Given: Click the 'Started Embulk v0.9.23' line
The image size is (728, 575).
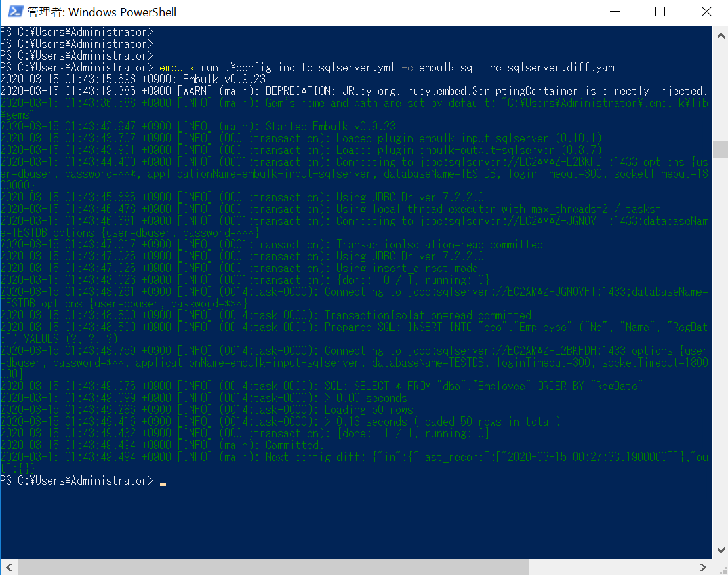Looking at the screenshot, I should pos(330,127).
